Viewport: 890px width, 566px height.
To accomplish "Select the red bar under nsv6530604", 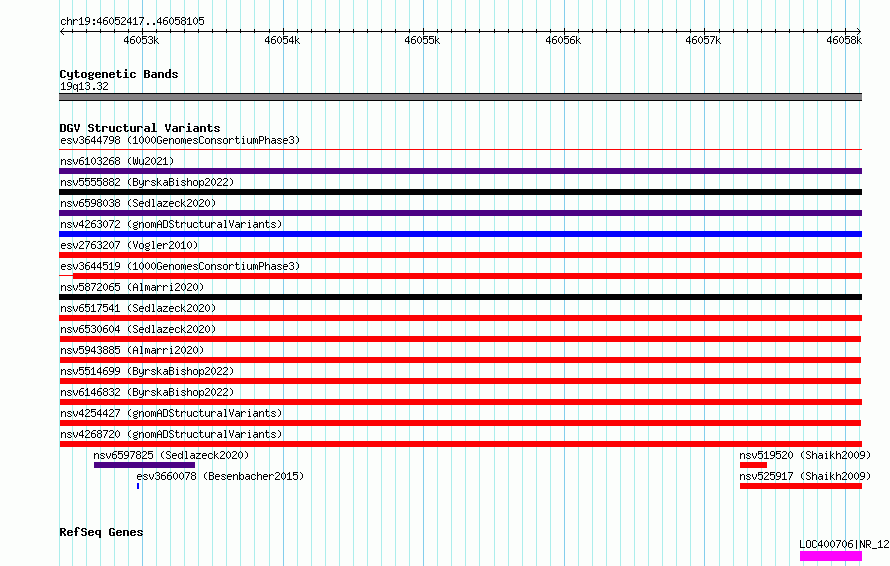I will (460, 339).
